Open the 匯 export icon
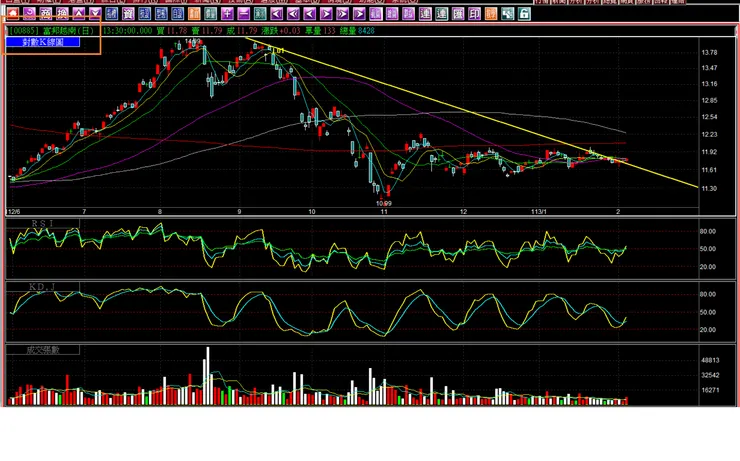This screenshot has width=740, height=461. click(x=458, y=14)
